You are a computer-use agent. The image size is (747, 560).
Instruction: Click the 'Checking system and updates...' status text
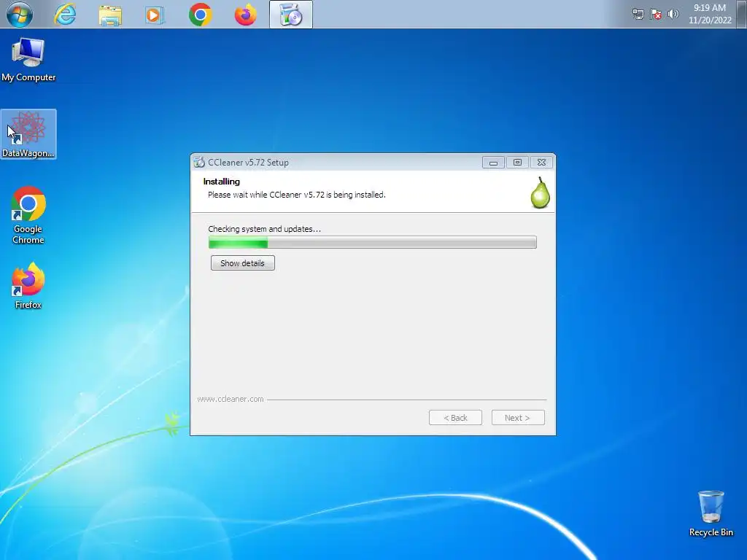point(264,229)
